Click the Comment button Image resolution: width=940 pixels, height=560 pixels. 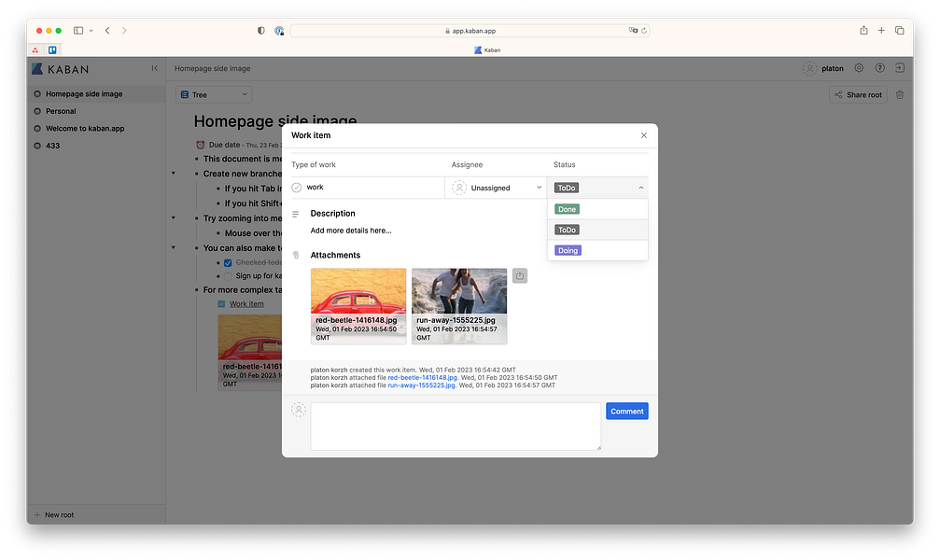click(627, 412)
